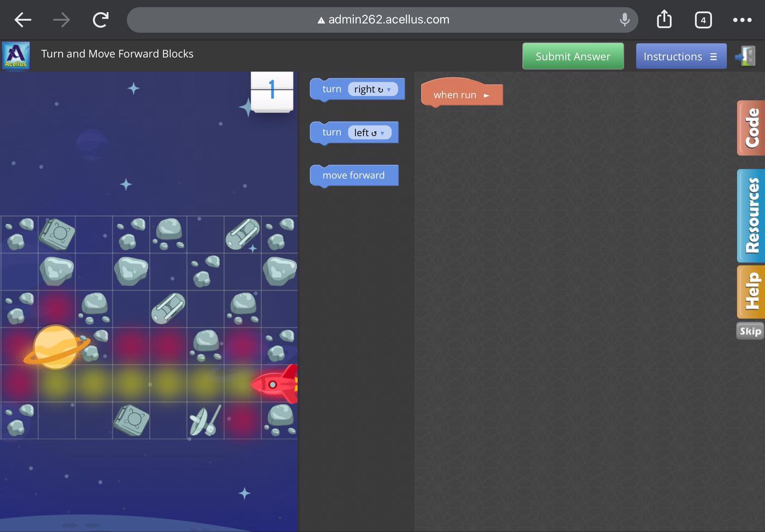Open the turn right direction dropdown

point(373,89)
